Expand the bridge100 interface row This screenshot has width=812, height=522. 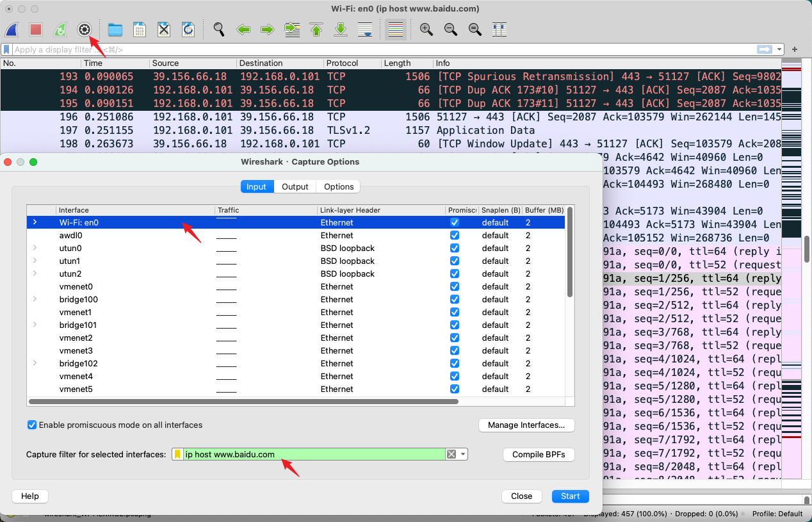[x=35, y=299]
